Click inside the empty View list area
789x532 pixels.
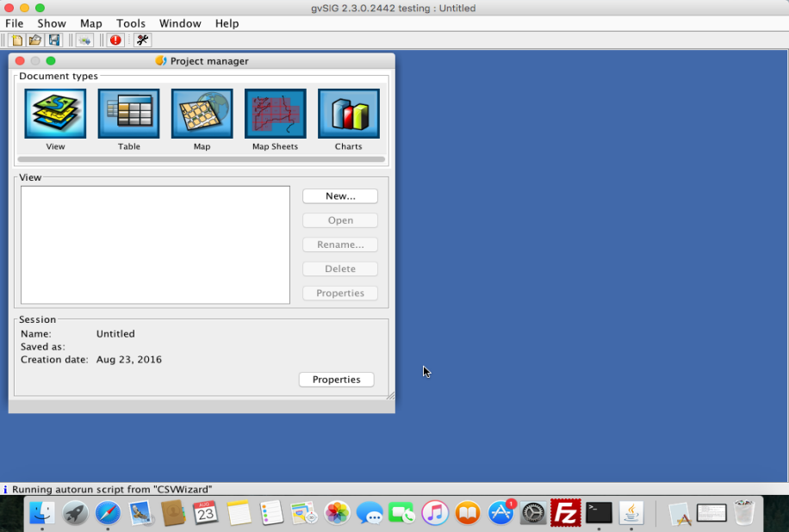[155, 244]
